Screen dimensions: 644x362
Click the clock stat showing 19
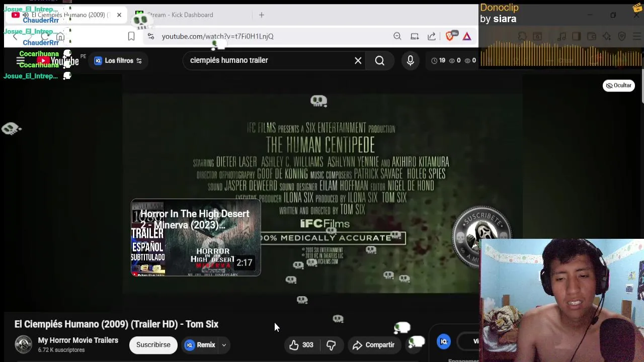[438, 61]
